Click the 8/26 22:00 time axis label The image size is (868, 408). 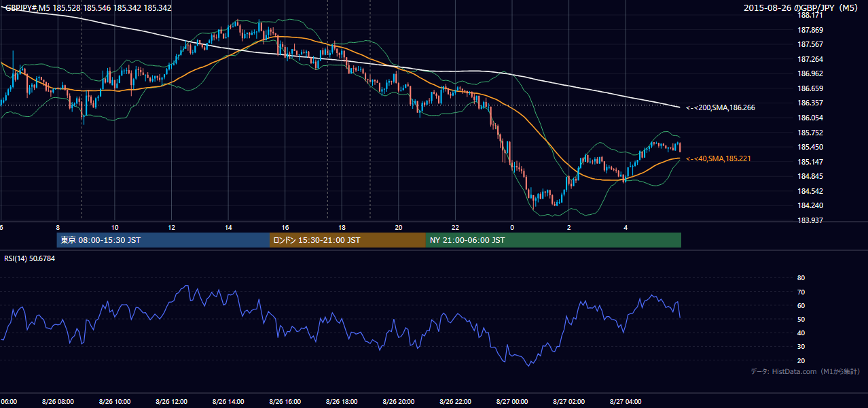(x=455, y=401)
